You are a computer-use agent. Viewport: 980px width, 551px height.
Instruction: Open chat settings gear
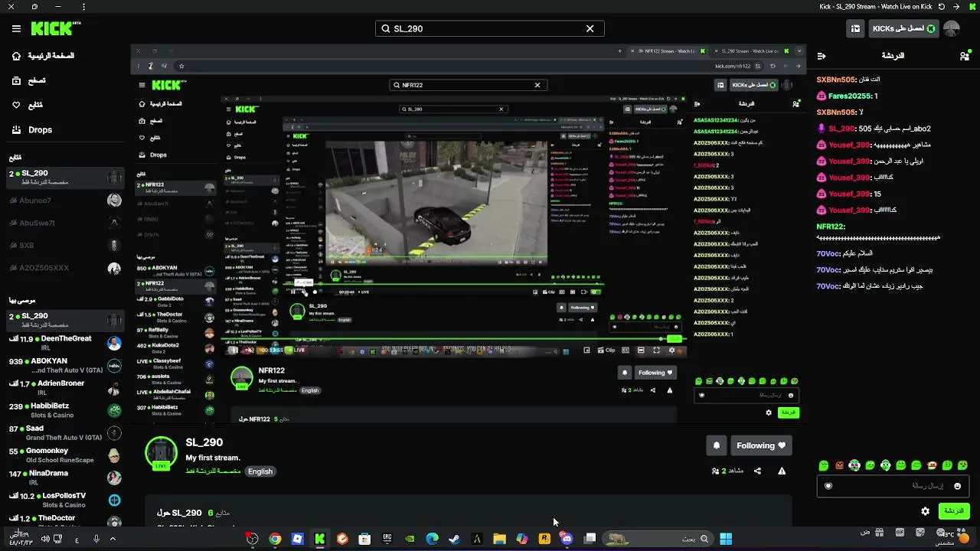[926, 511]
